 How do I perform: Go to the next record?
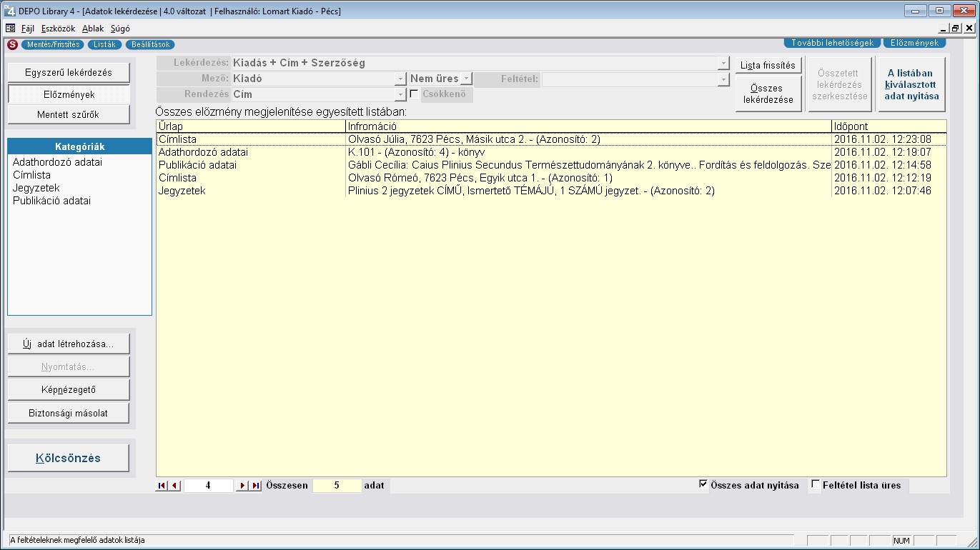click(x=243, y=486)
